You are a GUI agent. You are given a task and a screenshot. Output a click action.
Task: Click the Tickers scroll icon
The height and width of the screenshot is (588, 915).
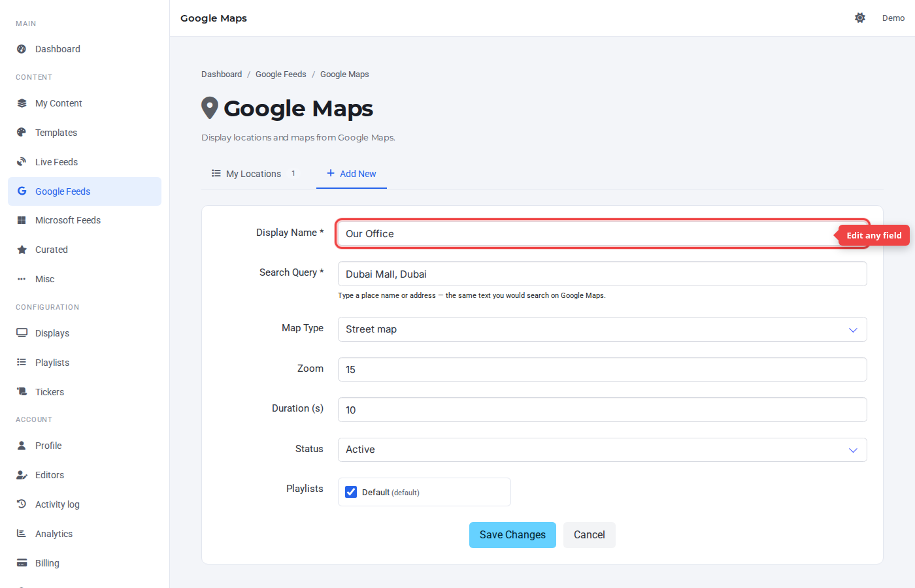[22, 392]
